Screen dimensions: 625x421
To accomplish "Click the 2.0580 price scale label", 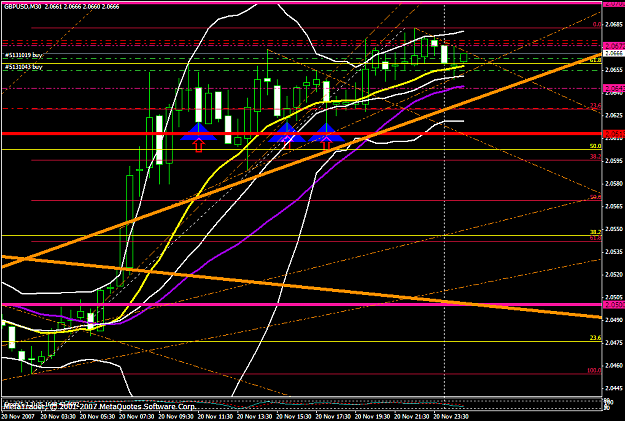I will [614, 183].
